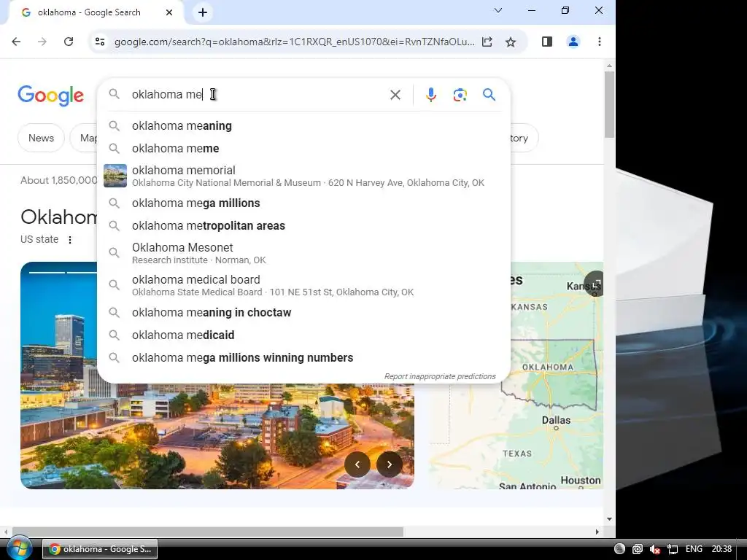This screenshot has height=560, width=747.
Task: Switch to the News filter chip
Action: click(x=41, y=138)
